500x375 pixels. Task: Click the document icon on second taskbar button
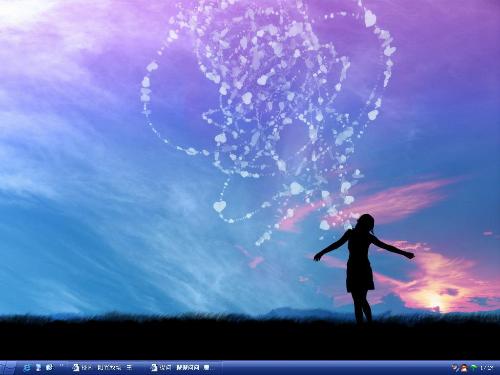pyautogui.click(x=154, y=368)
